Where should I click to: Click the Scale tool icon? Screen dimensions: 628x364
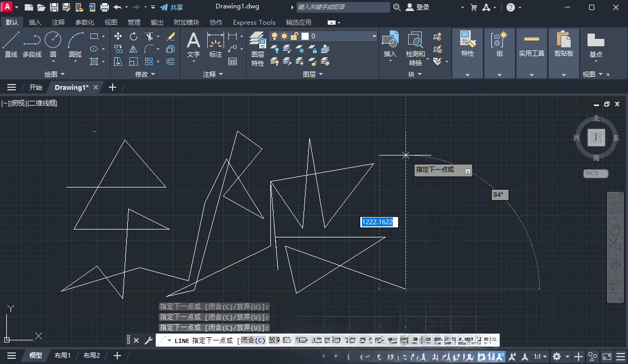(134, 61)
